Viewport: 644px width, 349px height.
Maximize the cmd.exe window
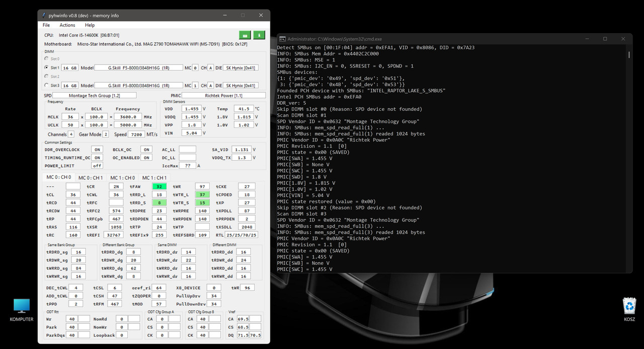(605, 39)
